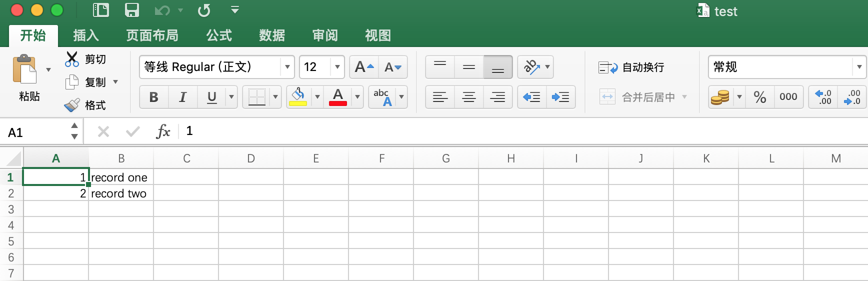Click Wrap Text (自动换行)

tap(631, 67)
